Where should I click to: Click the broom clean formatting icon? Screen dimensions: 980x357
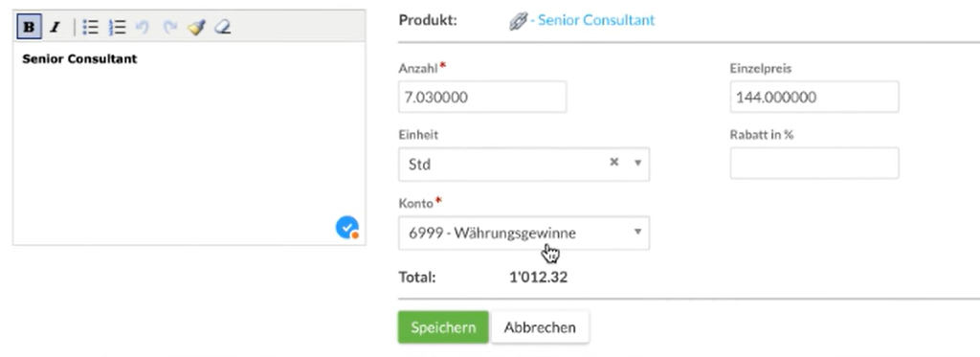coord(196,27)
